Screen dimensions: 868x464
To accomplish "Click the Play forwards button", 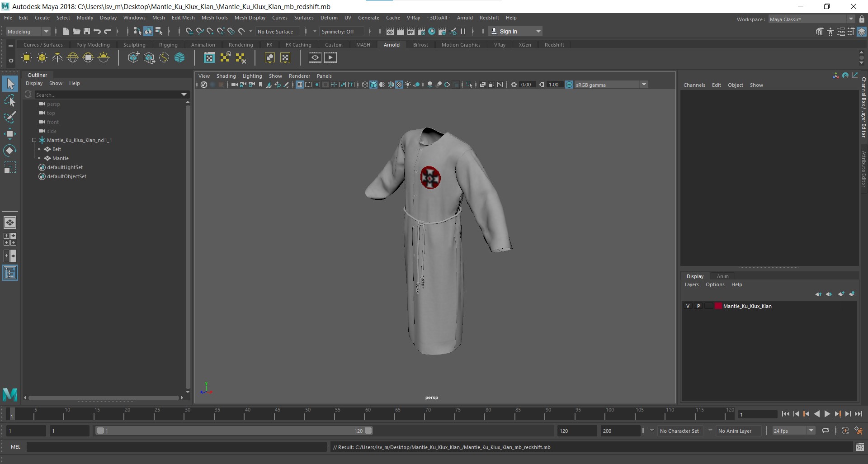I will point(827,414).
